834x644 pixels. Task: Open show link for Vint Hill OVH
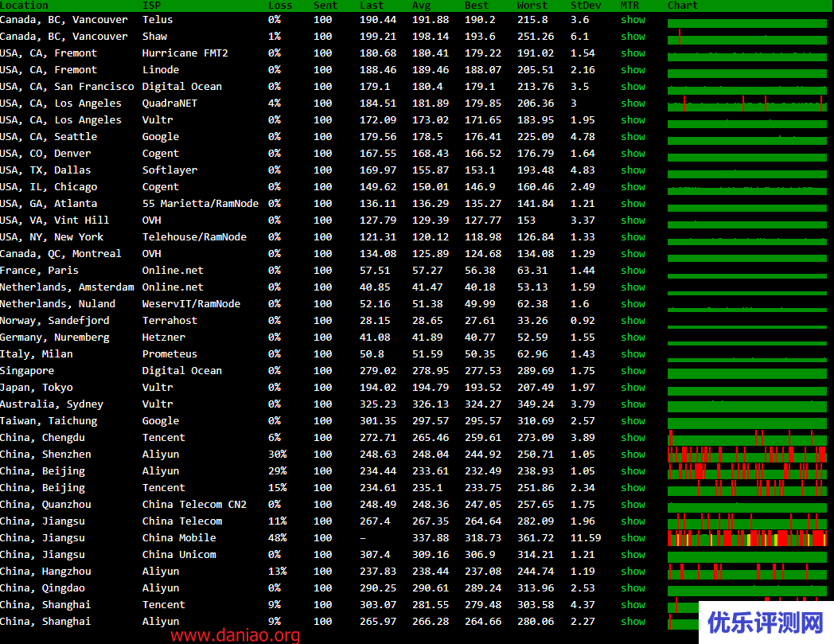click(x=633, y=221)
